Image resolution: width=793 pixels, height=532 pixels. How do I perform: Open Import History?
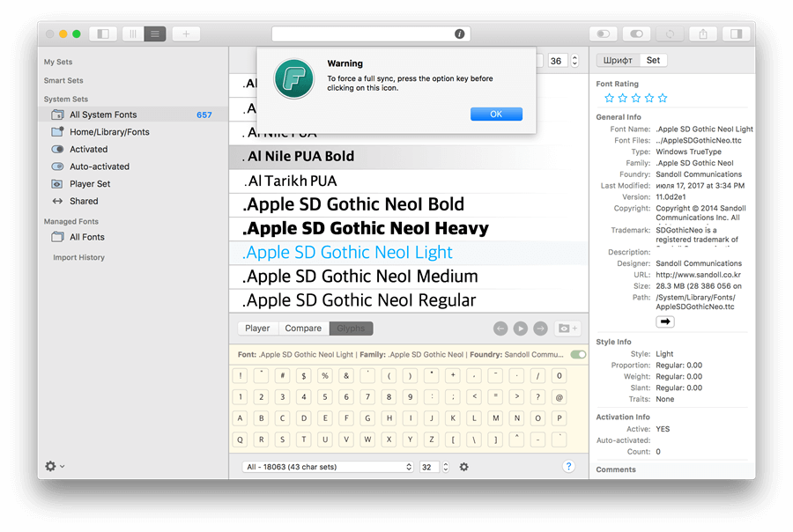coord(79,257)
